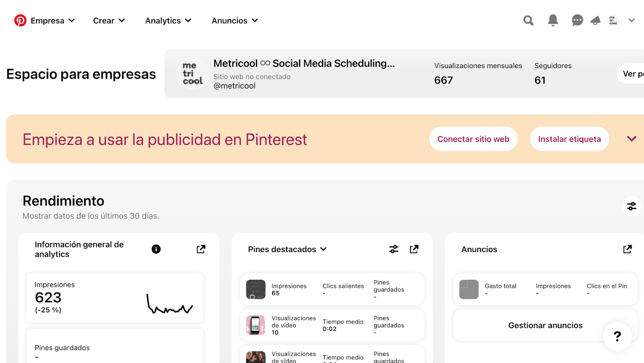The height and width of the screenshot is (363, 644).
Task: Click the Metricool profile avatar in header
Action: [x=613, y=21]
